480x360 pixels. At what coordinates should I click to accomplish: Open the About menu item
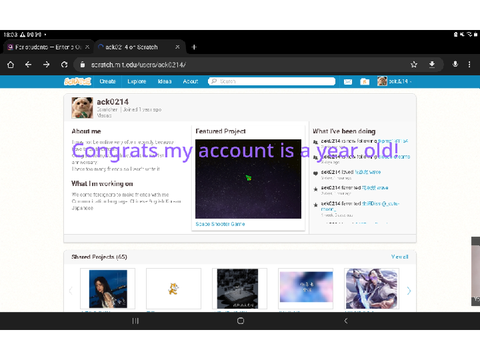click(x=190, y=81)
